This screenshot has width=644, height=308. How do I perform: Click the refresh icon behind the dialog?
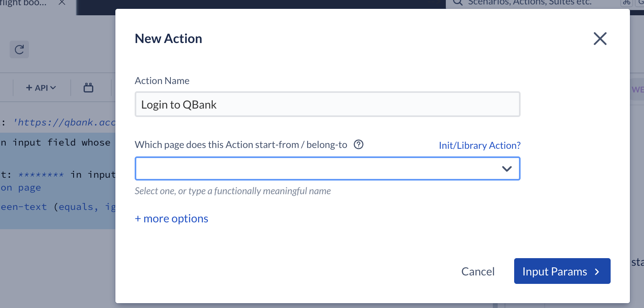[19, 49]
